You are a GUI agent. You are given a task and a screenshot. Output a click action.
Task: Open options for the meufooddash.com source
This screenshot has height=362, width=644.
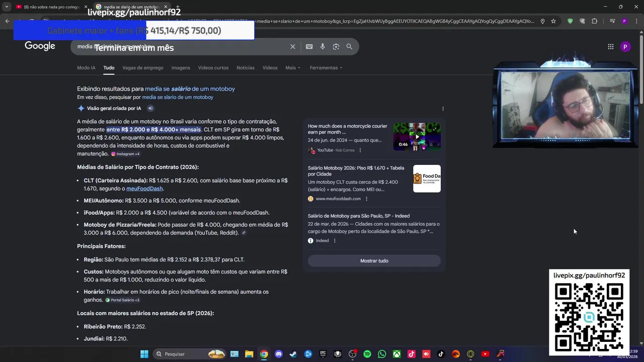(x=366, y=199)
